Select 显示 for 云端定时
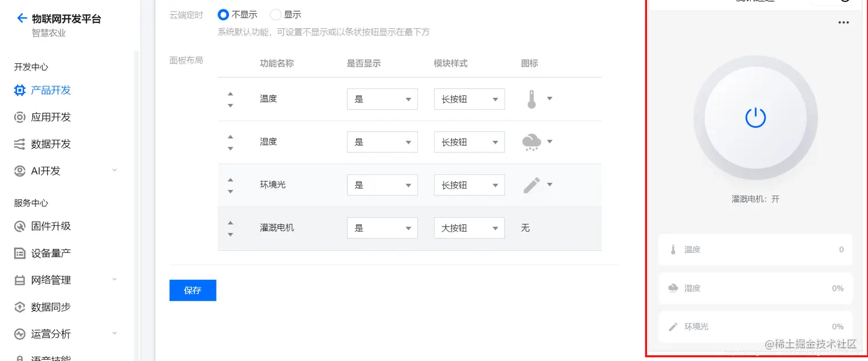This screenshot has height=361, width=868. [x=276, y=14]
